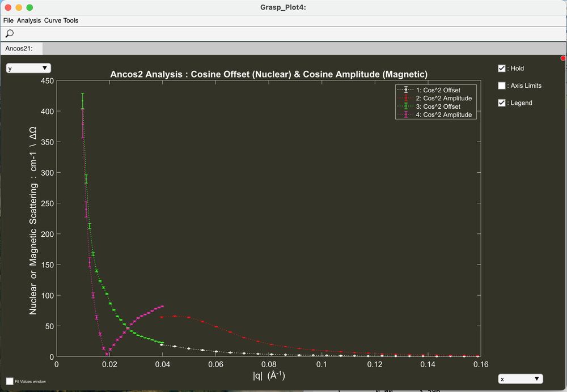This screenshot has height=392, width=567.
Task: Uncheck the Hold checkbox
Action: [x=501, y=69]
